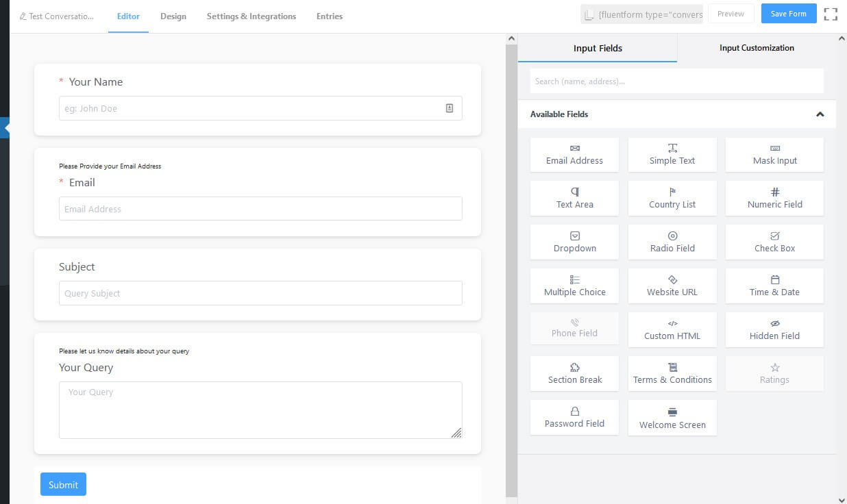Add the Phone Field
The image size is (847, 504).
click(x=574, y=329)
